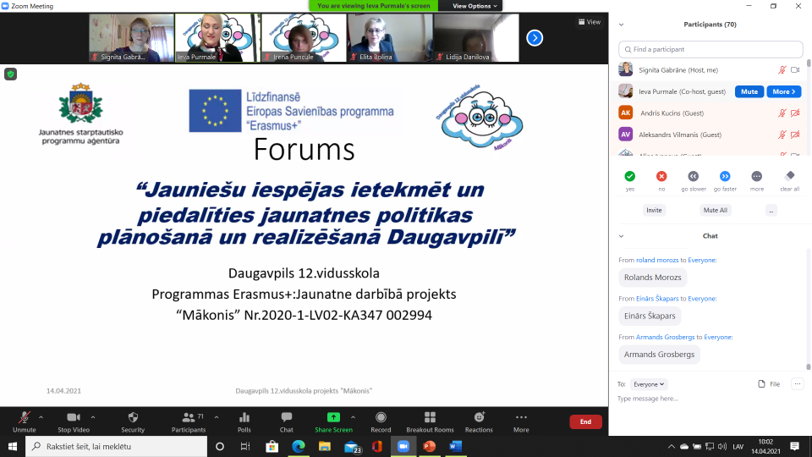Open chat ellipsis options menu

[x=798, y=384]
